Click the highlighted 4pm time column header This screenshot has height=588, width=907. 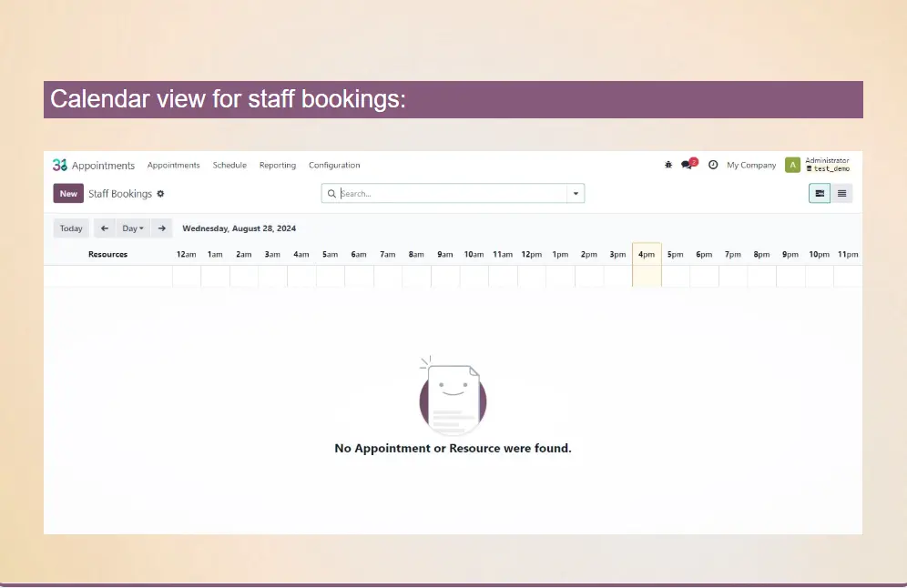pos(647,254)
